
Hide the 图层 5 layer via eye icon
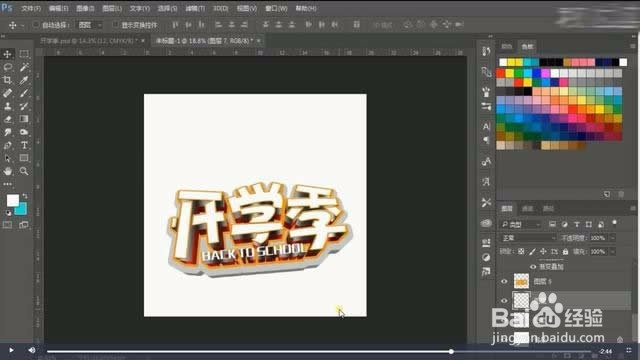[504, 281]
